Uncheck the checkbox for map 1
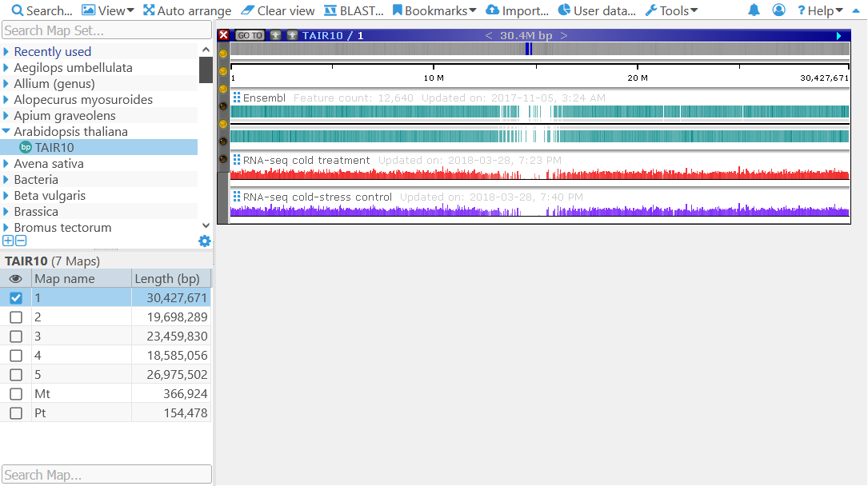868x486 pixels. coord(16,298)
